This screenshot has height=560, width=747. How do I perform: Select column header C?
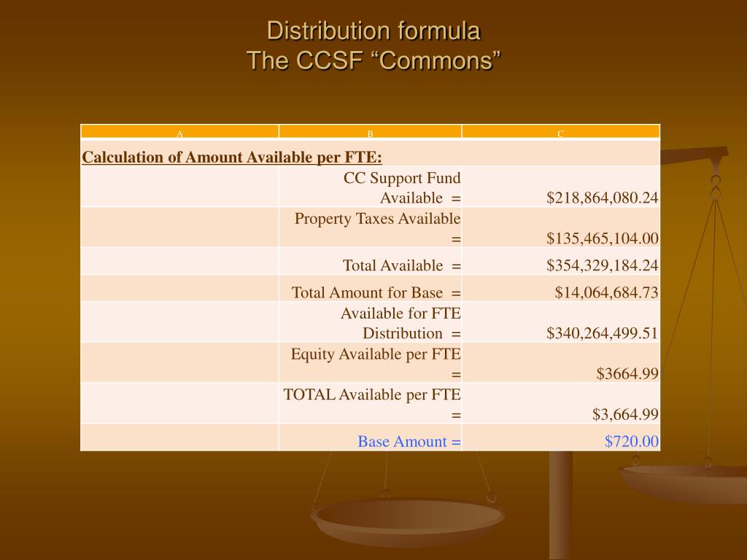(561, 132)
